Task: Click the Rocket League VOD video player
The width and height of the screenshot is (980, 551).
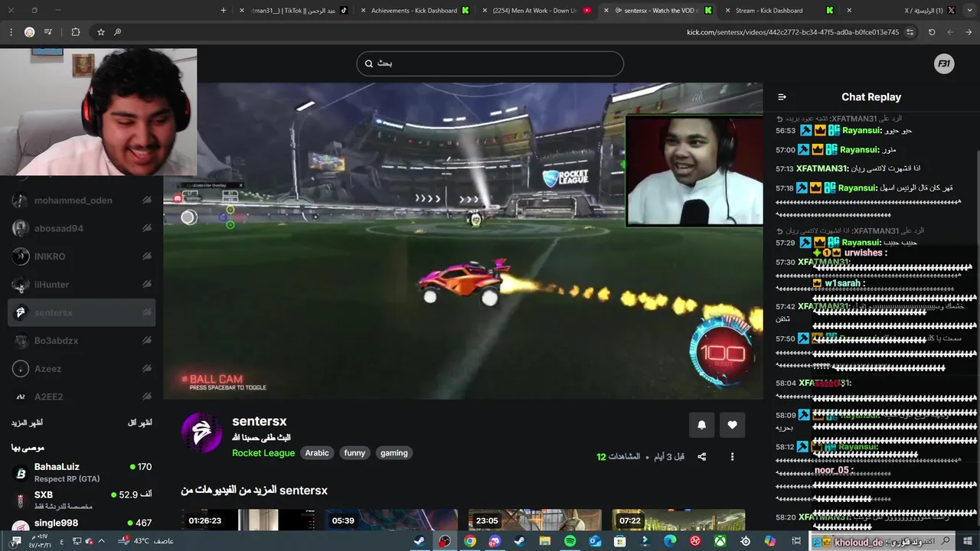Action: pyautogui.click(x=463, y=240)
